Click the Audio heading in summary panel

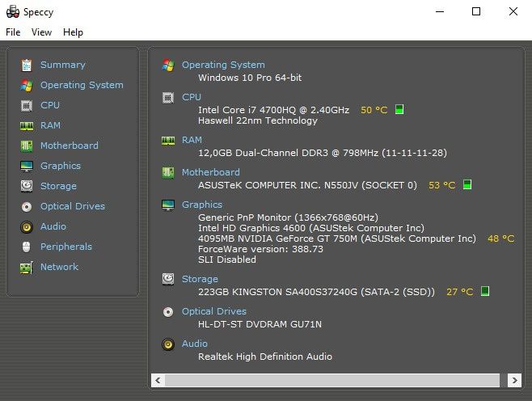click(x=195, y=344)
